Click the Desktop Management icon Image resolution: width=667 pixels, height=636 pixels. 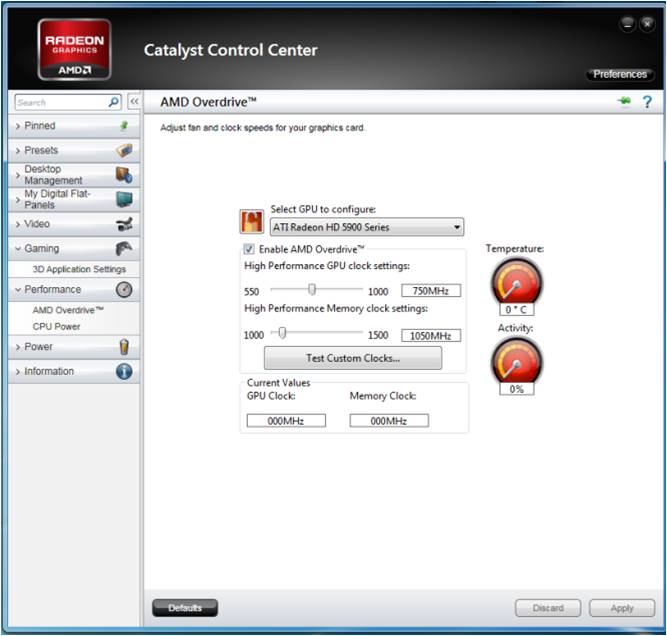[124, 175]
